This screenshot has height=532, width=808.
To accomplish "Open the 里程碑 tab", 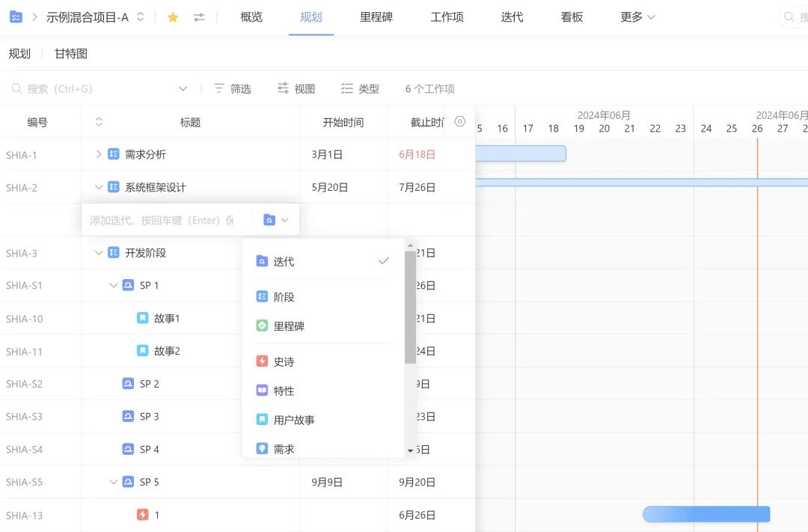I will click(x=376, y=17).
